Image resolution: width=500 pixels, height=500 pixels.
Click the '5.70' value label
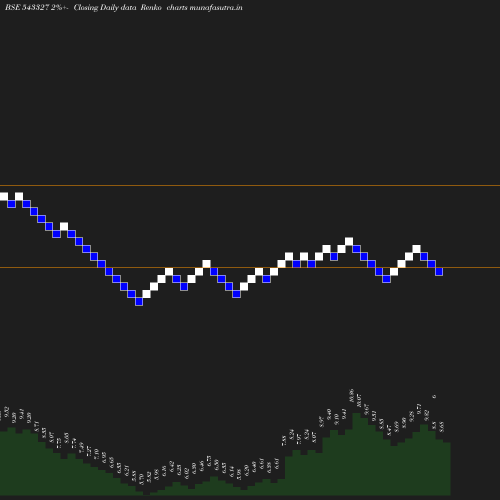pos(142,479)
